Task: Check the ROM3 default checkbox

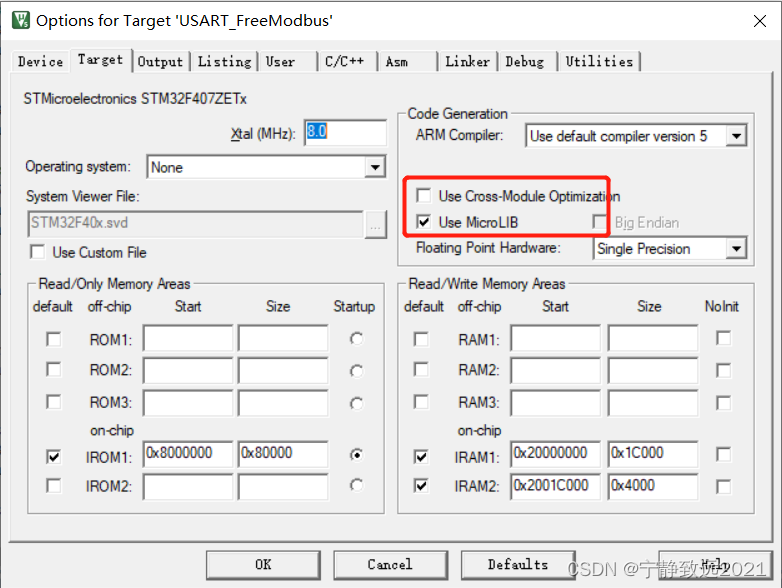Action: [x=54, y=401]
